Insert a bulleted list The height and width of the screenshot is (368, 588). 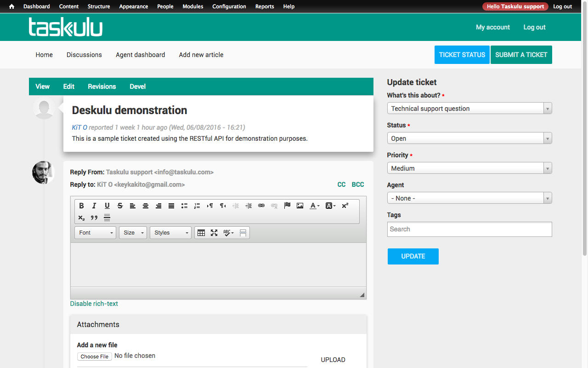click(184, 206)
